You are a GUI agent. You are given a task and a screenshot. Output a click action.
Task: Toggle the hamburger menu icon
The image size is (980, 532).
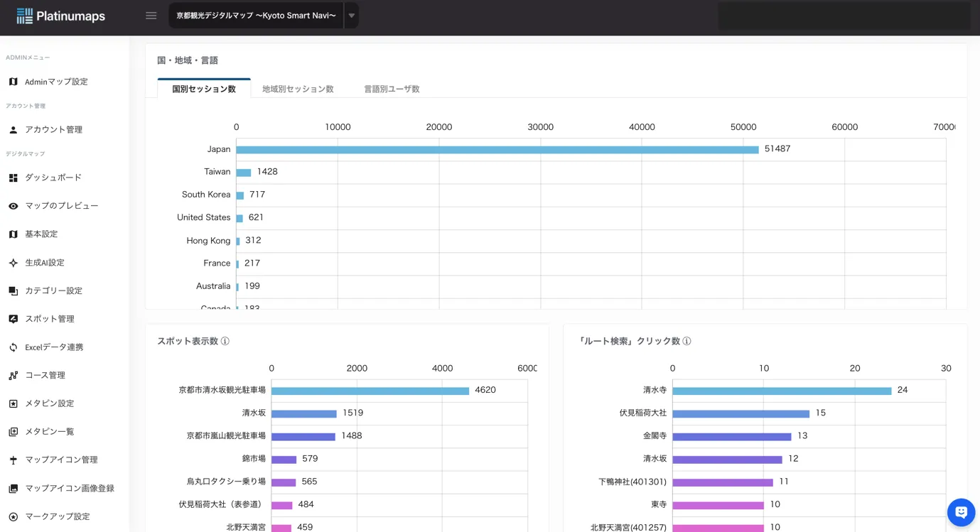pyautogui.click(x=151, y=16)
